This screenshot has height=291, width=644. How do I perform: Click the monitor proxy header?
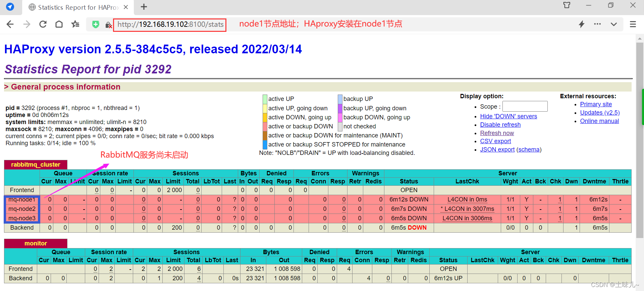(36, 243)
